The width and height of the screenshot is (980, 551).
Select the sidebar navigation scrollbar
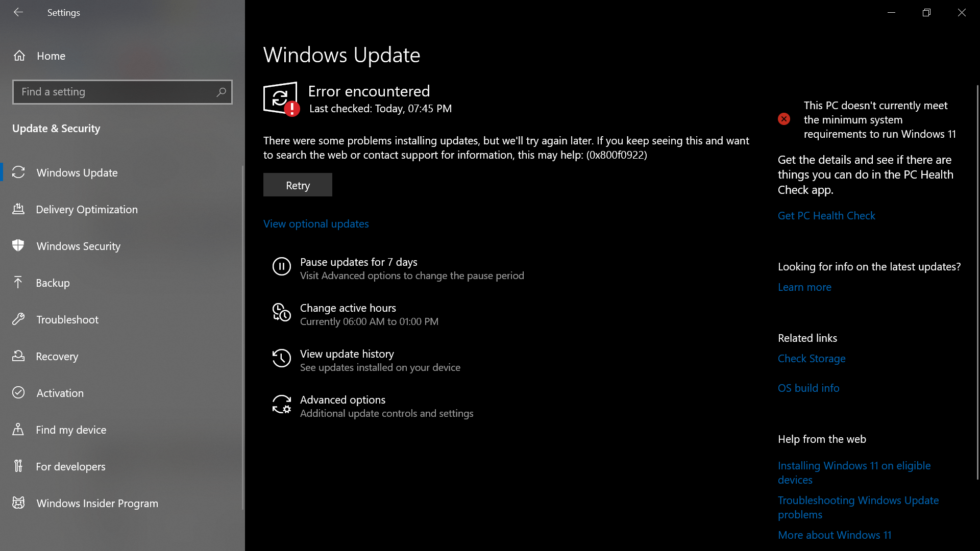pos(242,337)
